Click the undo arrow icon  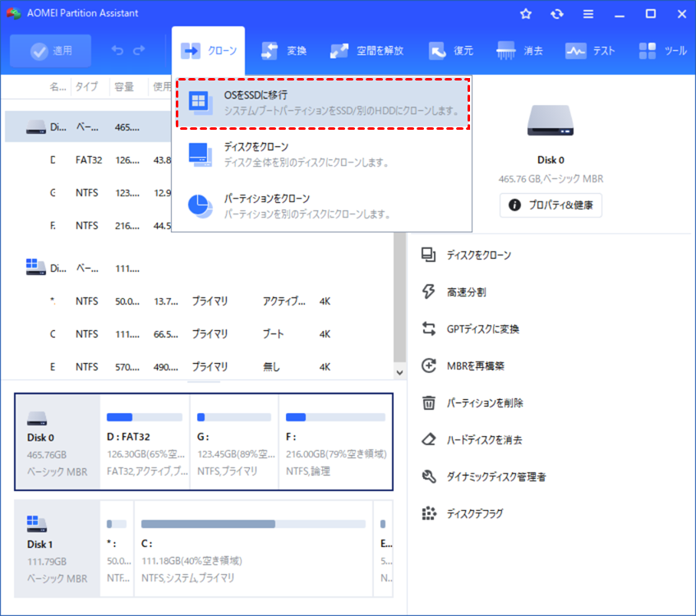pyautogui.click(x=118, y=50)
